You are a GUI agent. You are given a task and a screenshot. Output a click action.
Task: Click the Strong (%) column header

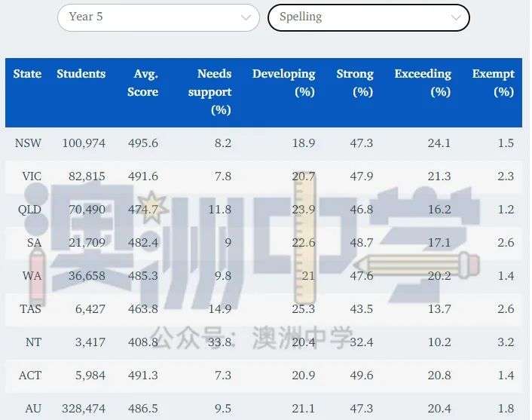coord(355,83)
